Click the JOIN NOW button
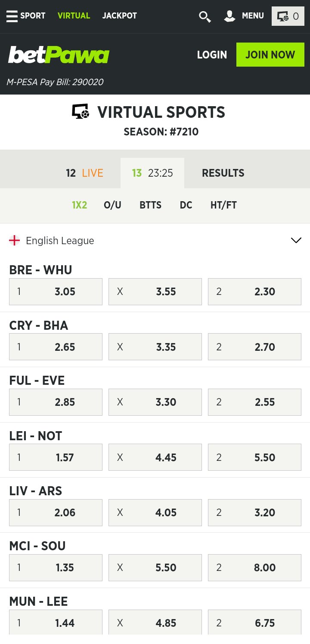This screenshot has height=644, width=310. point(270,55)
